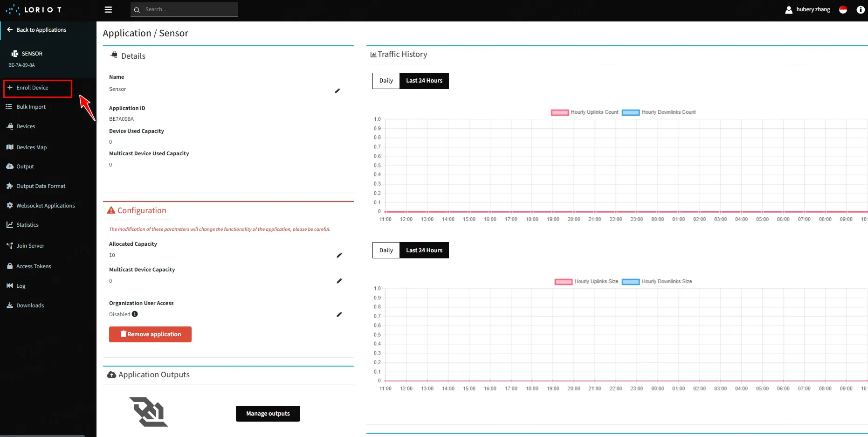
Task: Edit Allocated Capacity with pencil icon
Action: [339, 255]
